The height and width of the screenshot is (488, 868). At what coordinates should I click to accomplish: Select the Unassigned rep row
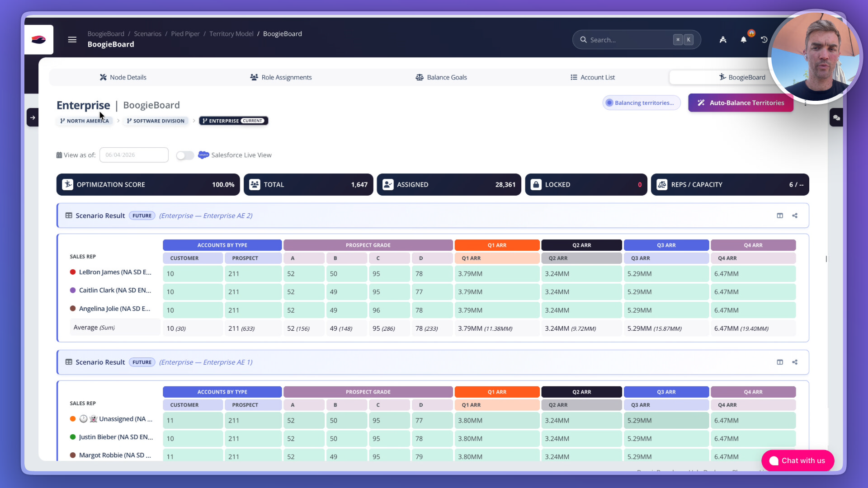coord(433,420)
